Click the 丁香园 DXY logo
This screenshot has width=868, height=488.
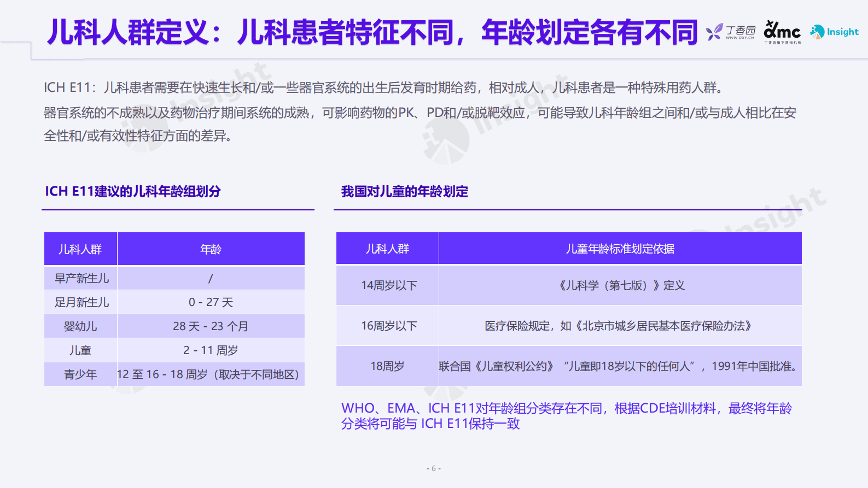coord(731,32)
